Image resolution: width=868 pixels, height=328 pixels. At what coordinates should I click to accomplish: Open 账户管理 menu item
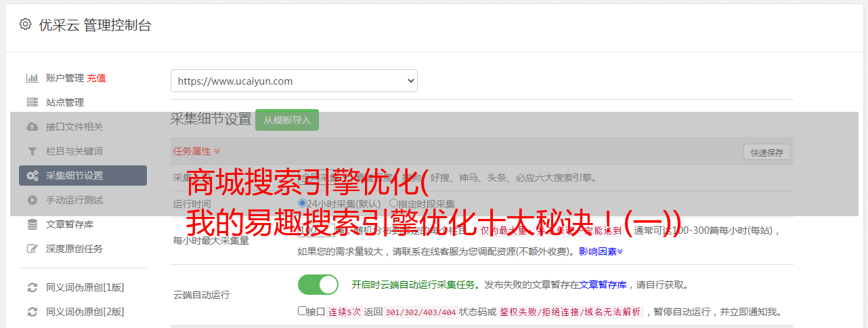[x=65, y=78]
